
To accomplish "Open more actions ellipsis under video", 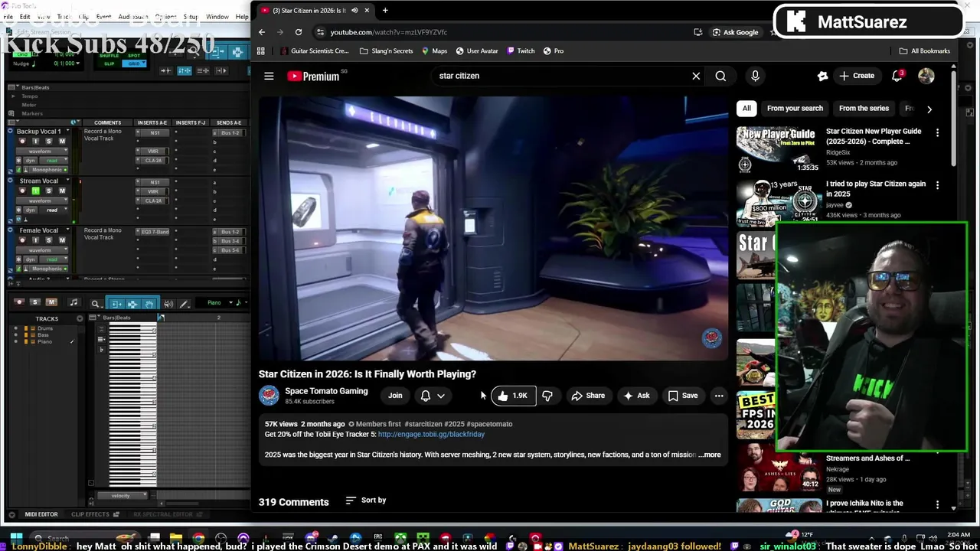I will 719,396.
